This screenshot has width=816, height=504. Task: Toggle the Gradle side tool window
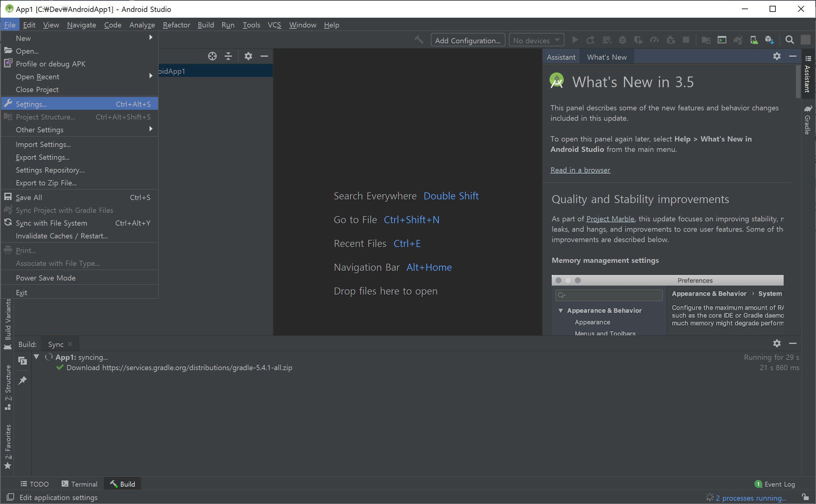coord(807,121)
